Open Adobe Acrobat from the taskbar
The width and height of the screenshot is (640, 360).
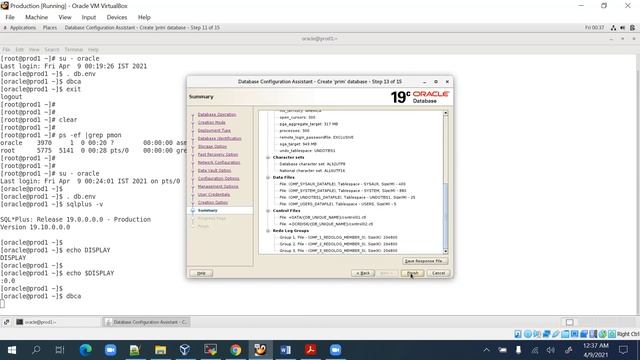pyautogui.click(x=311, y=350)
